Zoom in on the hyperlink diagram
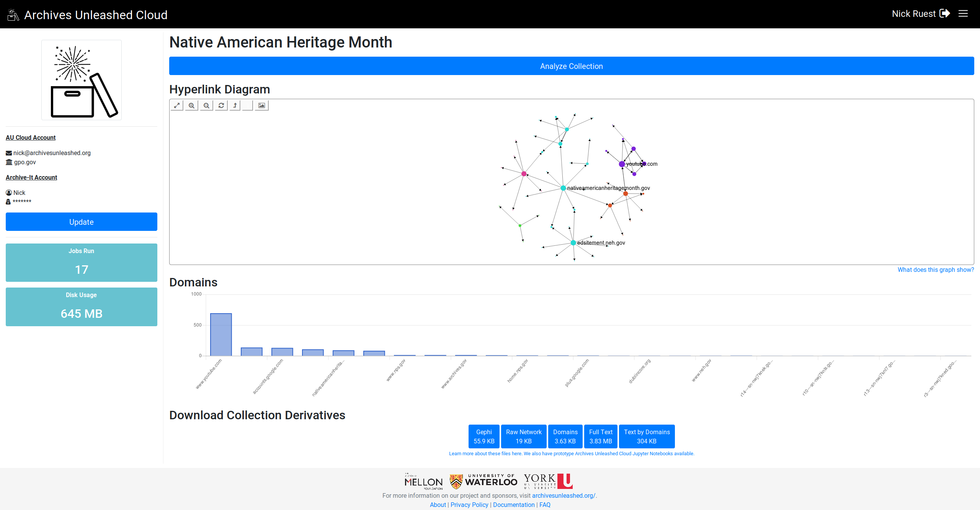Viewport: 980px width, 510px height. (x=191, y=105)
